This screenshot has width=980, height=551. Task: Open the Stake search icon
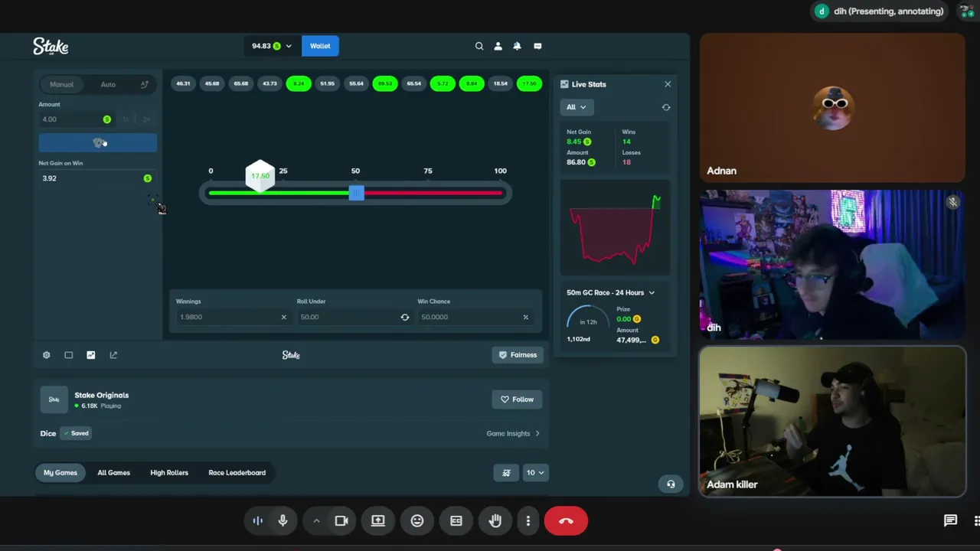pyautogui.click(x=479, y=46)
